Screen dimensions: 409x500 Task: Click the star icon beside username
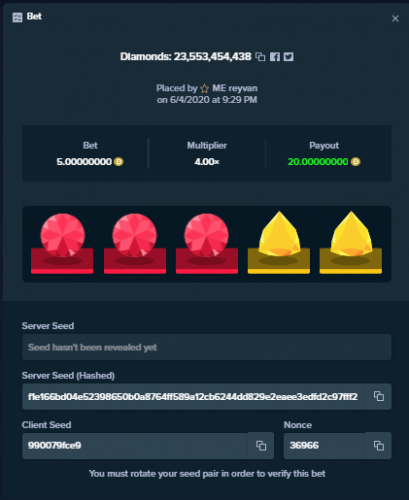(x=204, y=89)
